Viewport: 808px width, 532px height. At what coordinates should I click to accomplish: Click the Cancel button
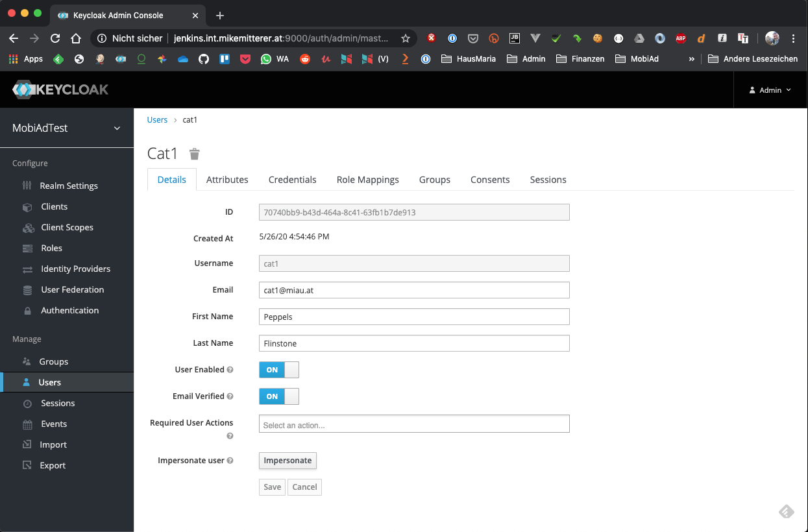(304, 487)
